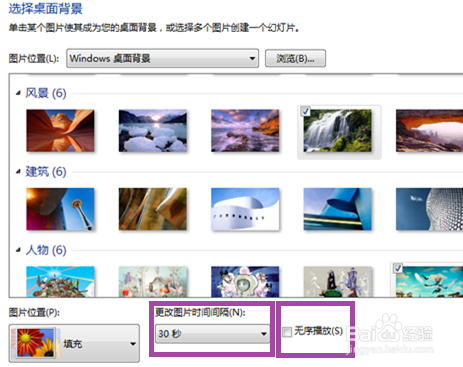Click the 人物 (6) group heading
The image size is (463, 367).
[46, 250]
